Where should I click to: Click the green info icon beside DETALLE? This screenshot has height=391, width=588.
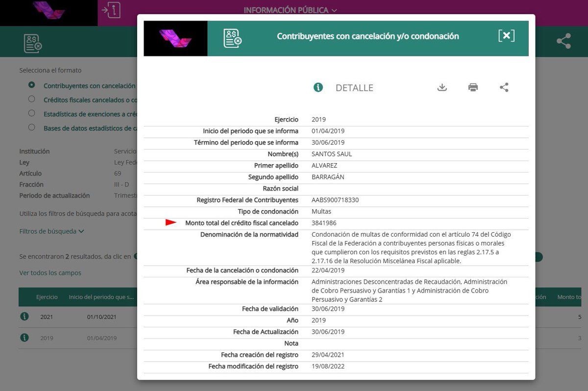[318, 87]
